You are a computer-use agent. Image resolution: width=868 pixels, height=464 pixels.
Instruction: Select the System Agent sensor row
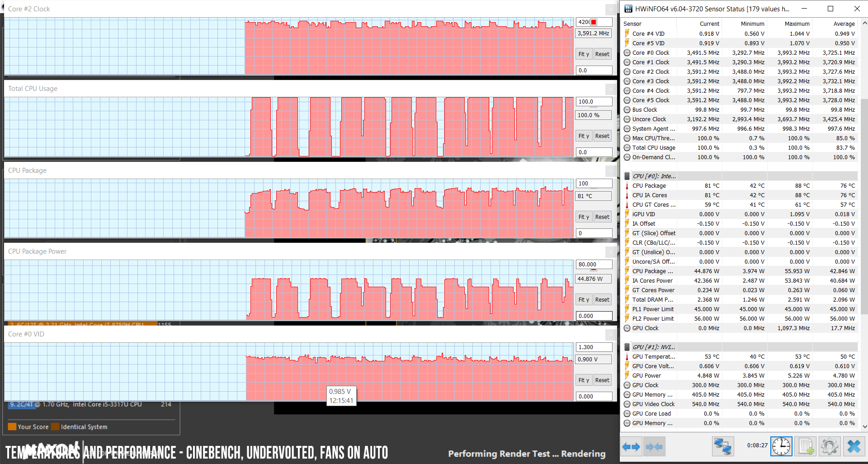click(740, 129)
